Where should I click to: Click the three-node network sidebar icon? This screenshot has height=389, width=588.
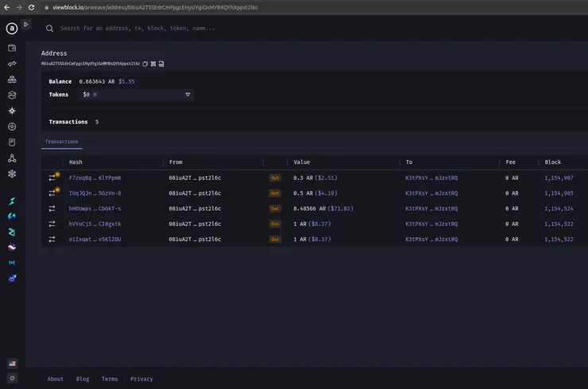point(12,158)
